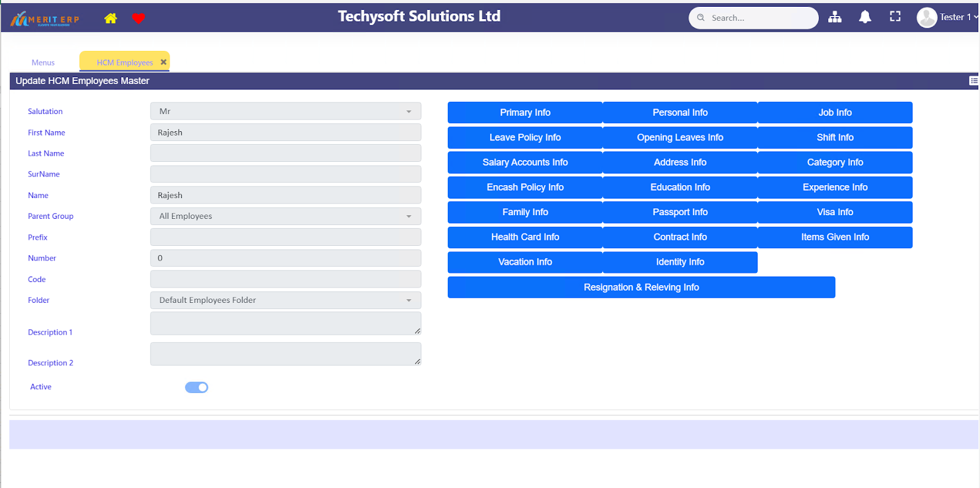This screenshot has height=488, width=980.
Task: Click Category Info button
Action: (835, 162)
